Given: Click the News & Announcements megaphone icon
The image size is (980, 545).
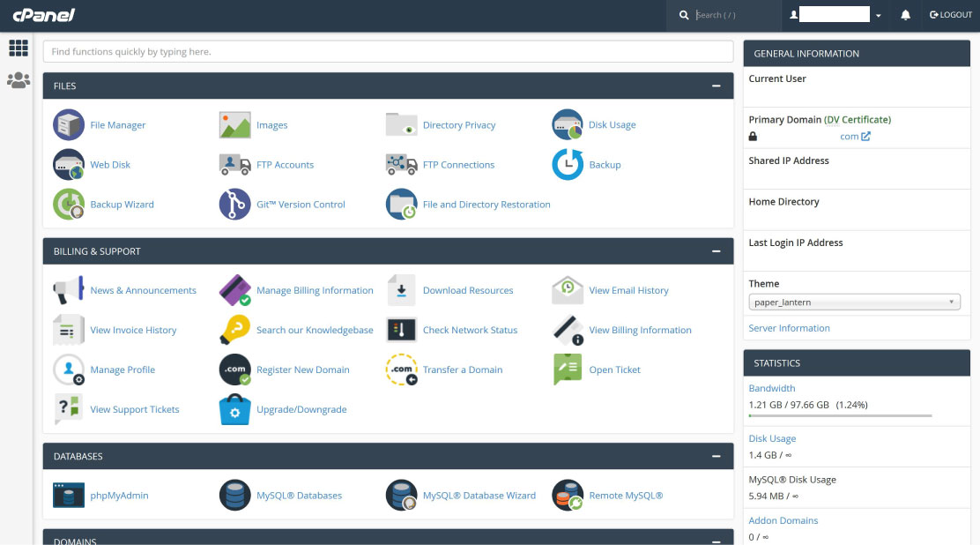Looking at the screenshot, I should click(x=69, y=290).
